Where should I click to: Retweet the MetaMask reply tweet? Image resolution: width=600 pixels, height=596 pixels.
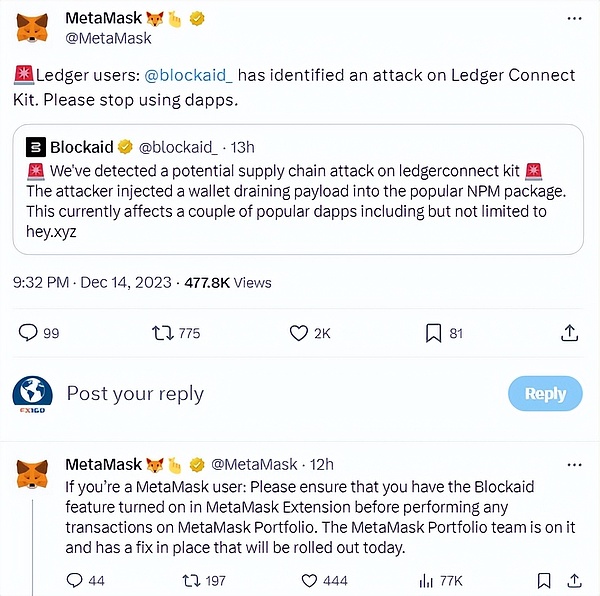click(186, 579)
